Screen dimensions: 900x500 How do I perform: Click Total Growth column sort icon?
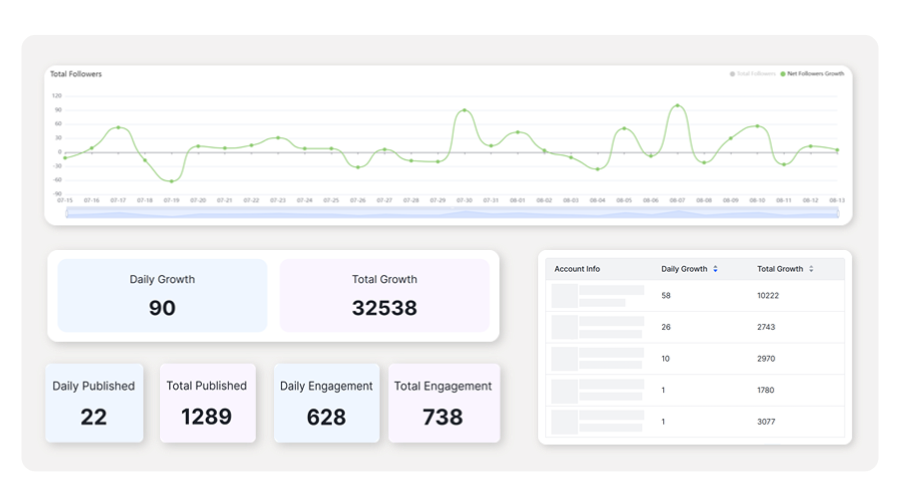pyautogui.click(x=811, y=269)
